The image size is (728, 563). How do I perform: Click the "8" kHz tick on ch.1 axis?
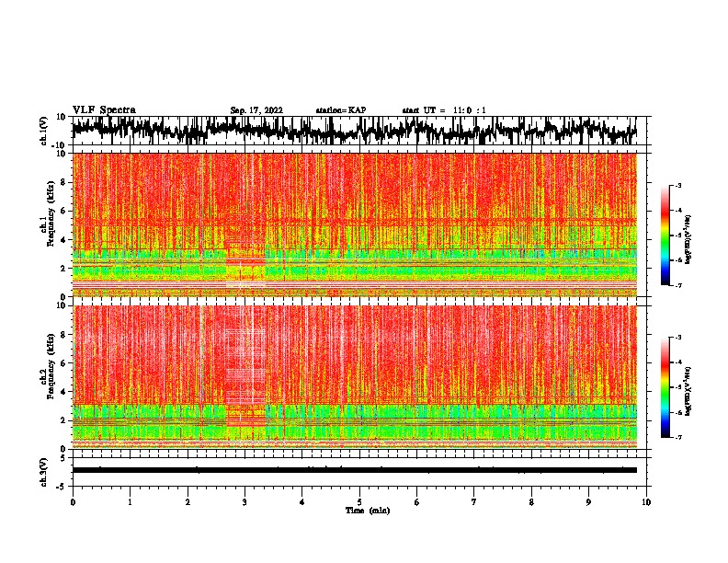[63, 182]
